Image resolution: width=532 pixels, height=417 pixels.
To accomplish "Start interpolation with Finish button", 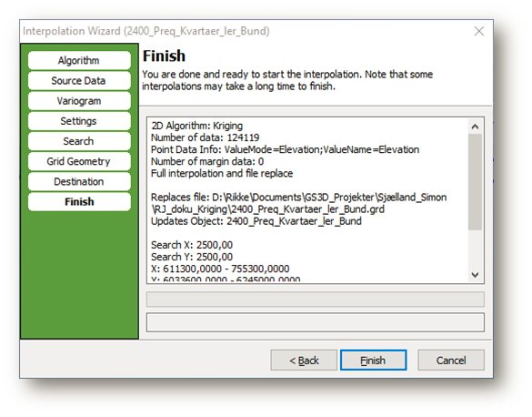I will [x=373, y=361].
